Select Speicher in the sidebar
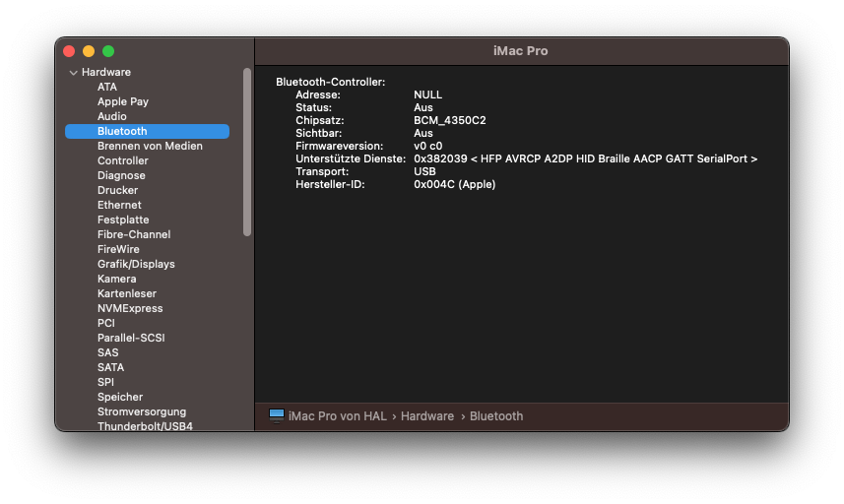This screenshot has width=844, height=504. click(120, 397)
